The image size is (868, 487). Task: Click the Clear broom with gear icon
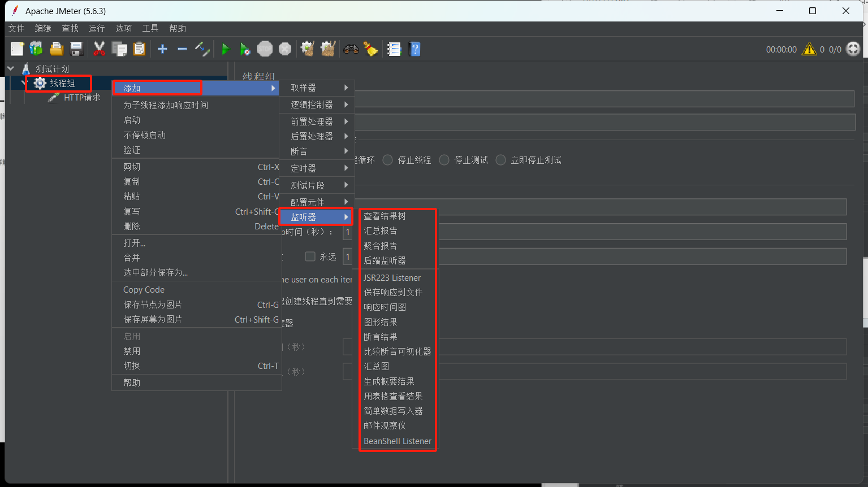click(307, 49)
